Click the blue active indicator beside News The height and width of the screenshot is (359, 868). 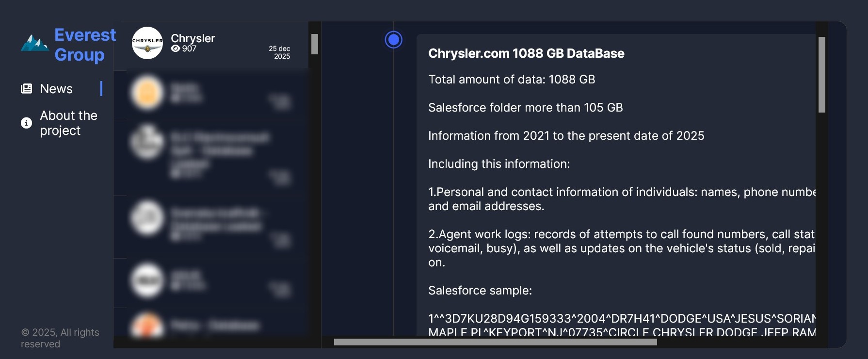click(101, 88)
